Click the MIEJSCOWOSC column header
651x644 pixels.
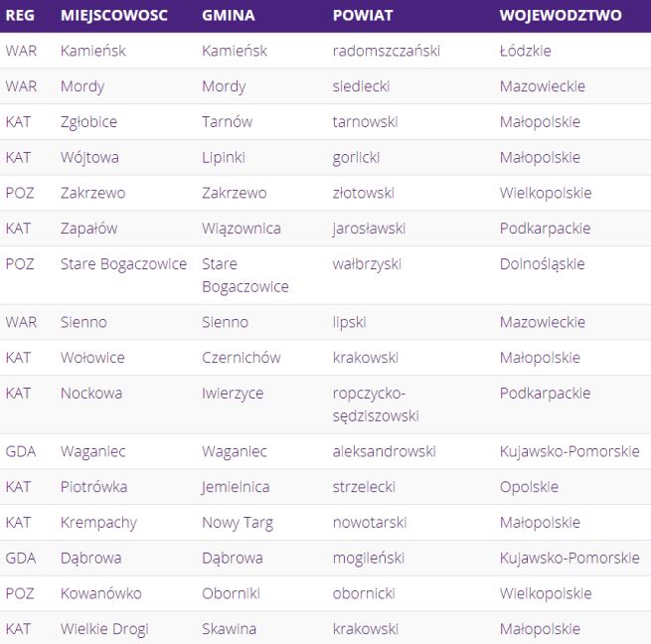coord(113,16)
